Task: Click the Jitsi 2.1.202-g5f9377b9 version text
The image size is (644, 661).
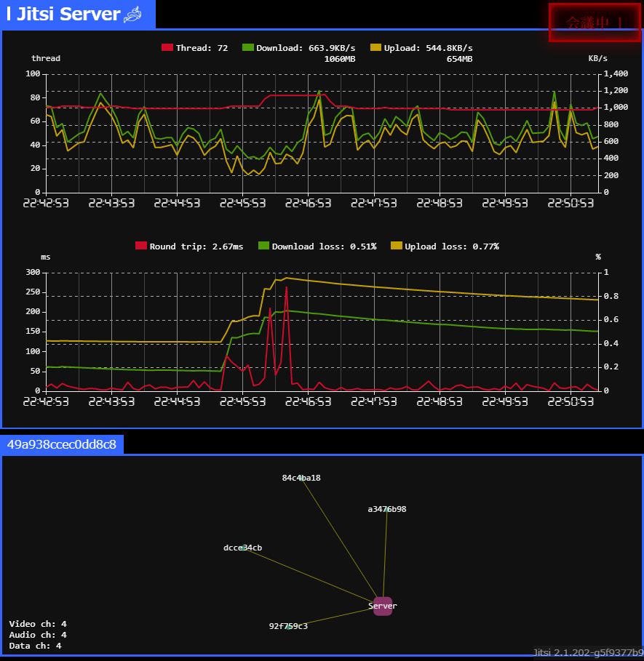Action: click(588, 653)
